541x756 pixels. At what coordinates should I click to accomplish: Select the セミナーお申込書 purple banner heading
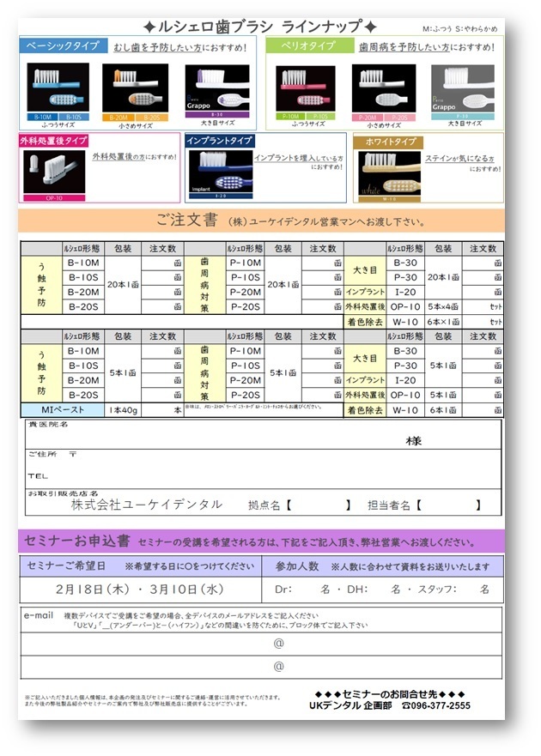pyautogui.click(x=77, y=541)
